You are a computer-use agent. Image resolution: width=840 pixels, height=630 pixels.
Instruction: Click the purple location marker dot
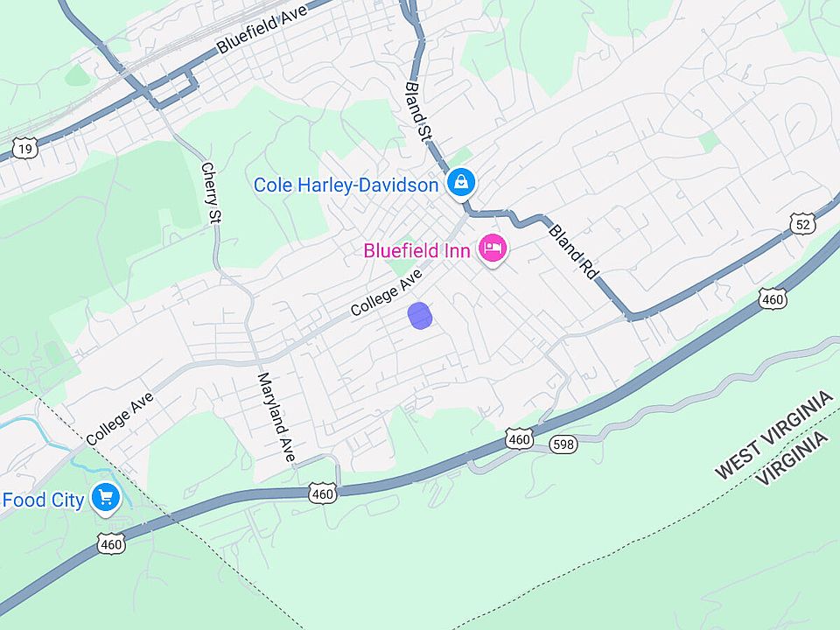(420, 316)
